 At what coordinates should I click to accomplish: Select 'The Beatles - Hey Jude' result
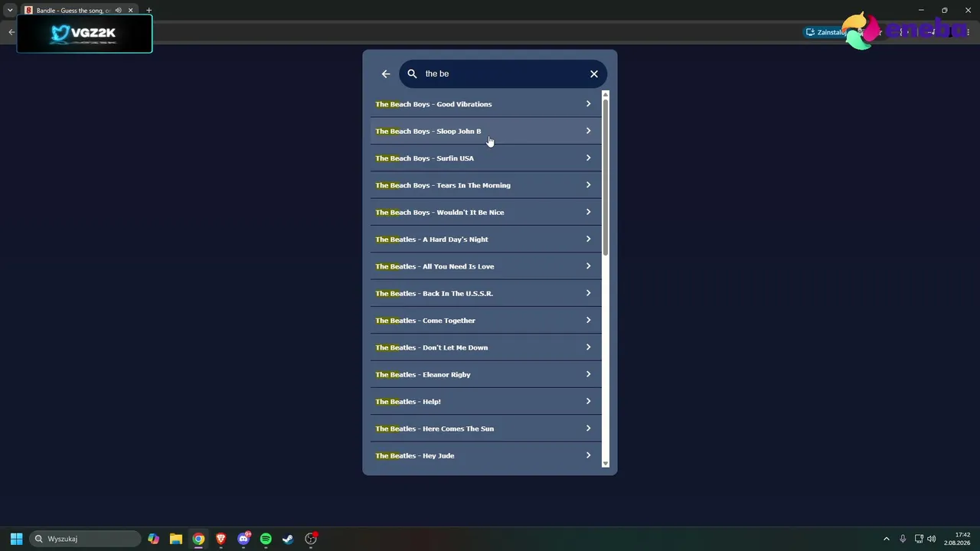point(485,455)
